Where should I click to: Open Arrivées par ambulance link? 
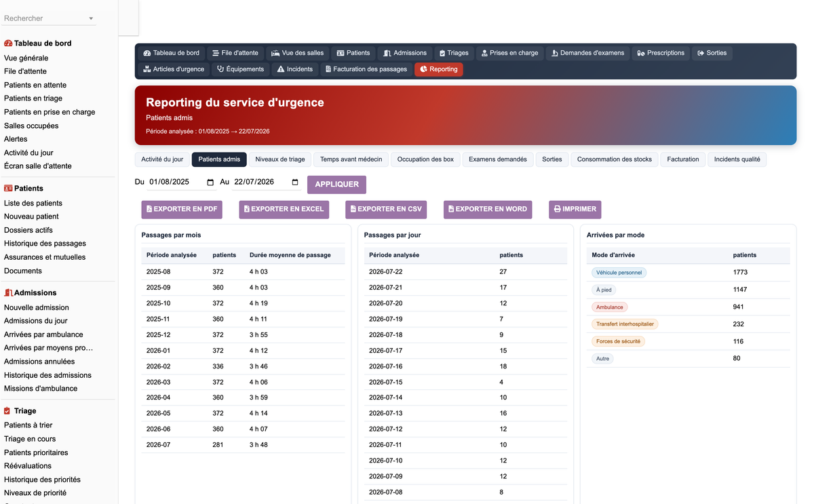[43, 335]
